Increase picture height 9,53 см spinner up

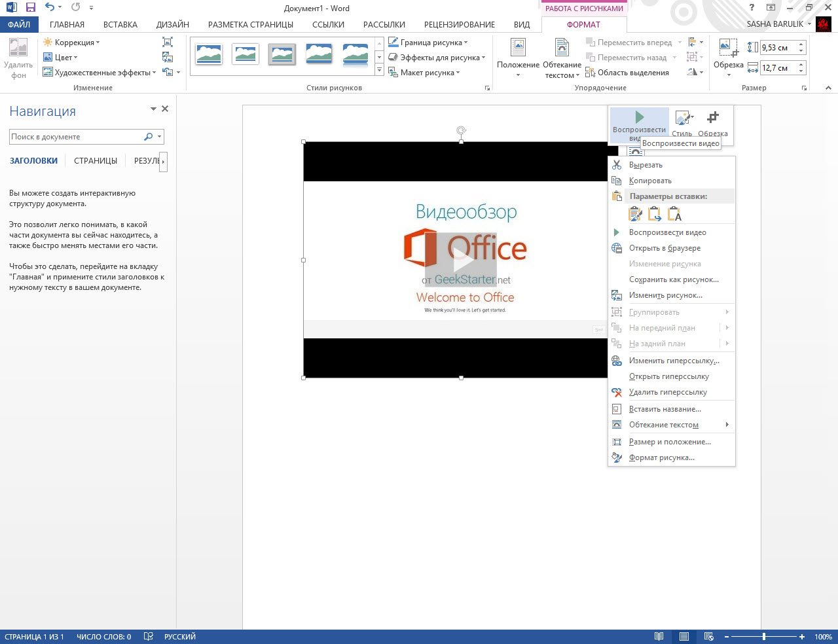(x=801, y=45)
